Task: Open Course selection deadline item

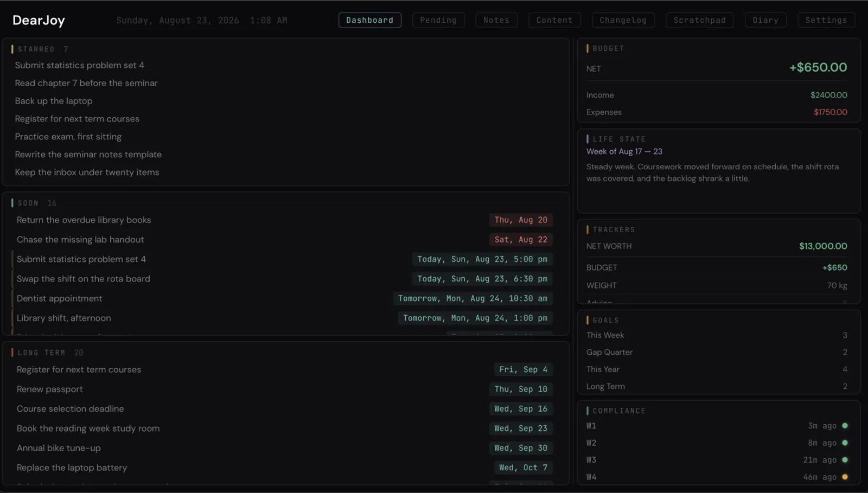Action: click(71, 409)
